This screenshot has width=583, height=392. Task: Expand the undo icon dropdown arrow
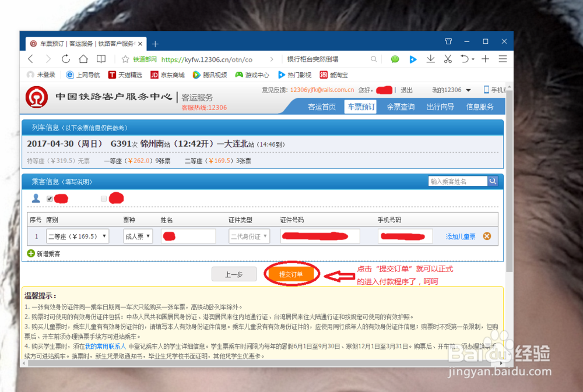tap(473, 59)
